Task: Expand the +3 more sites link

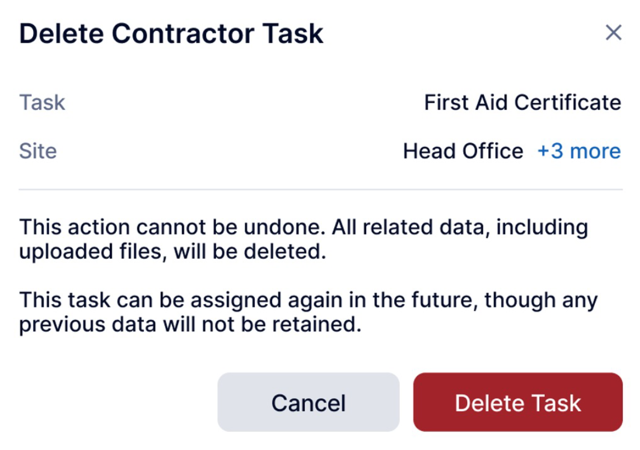Action: [x=578, y=151]
